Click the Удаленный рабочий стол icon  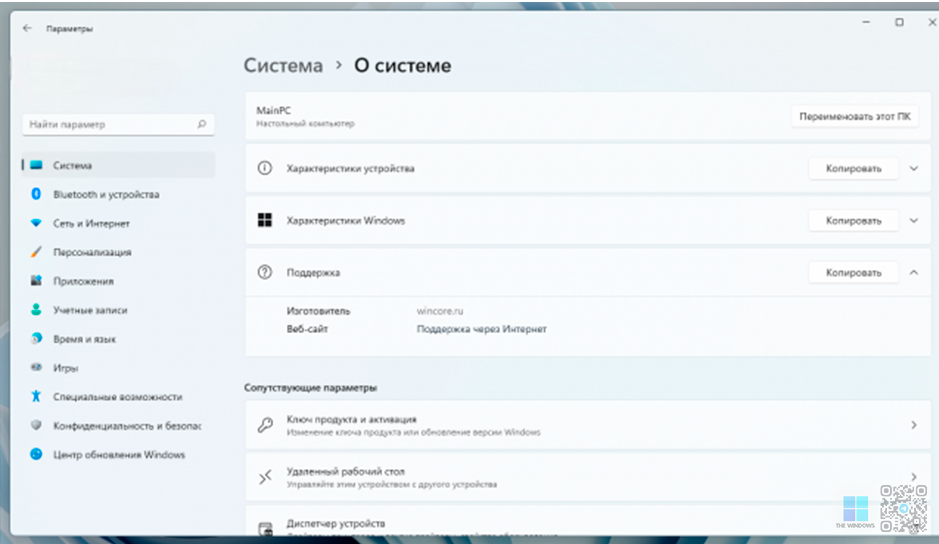(x=265, y=477)
